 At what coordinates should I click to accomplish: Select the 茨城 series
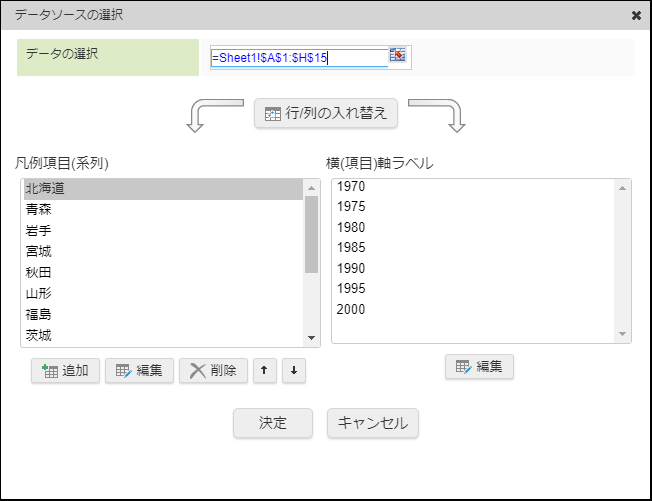[x=163, y=335]
